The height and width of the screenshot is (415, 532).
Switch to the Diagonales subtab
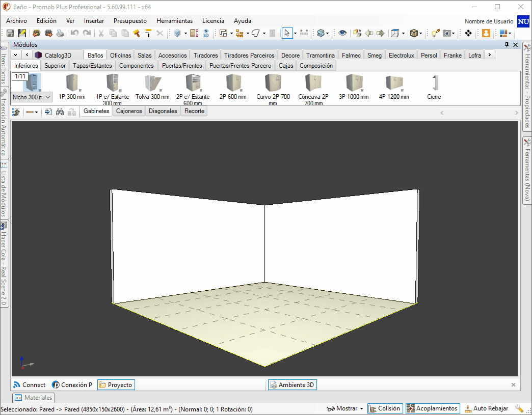pyautogui.click(x=163, y=111)
